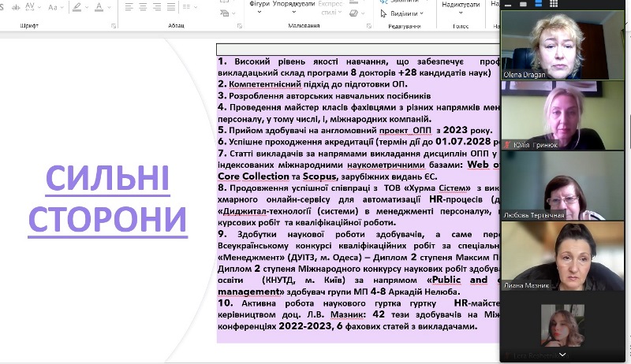Image resolution: width=631 pixels, height=364 pixels.
Task: Open Малювання dialog launcher
Action: (369, 26)
